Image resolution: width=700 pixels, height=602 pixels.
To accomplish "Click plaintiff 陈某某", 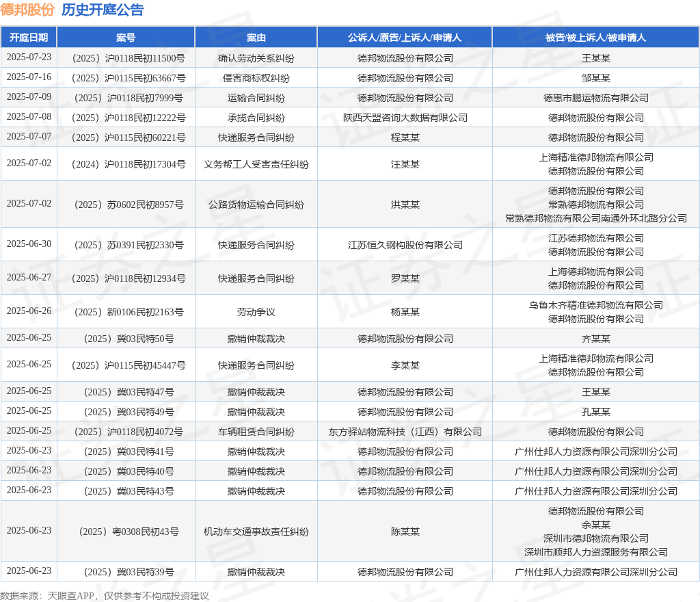I will [405, 532].
